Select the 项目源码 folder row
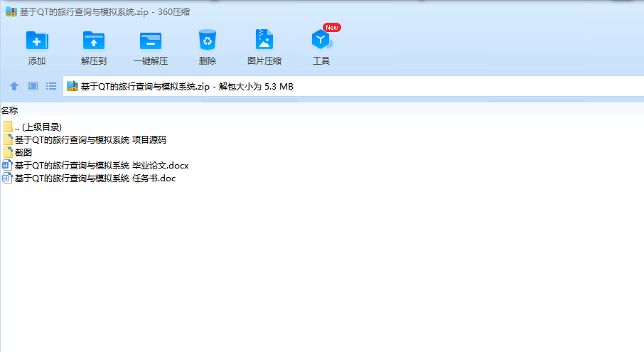 [85, 139]
